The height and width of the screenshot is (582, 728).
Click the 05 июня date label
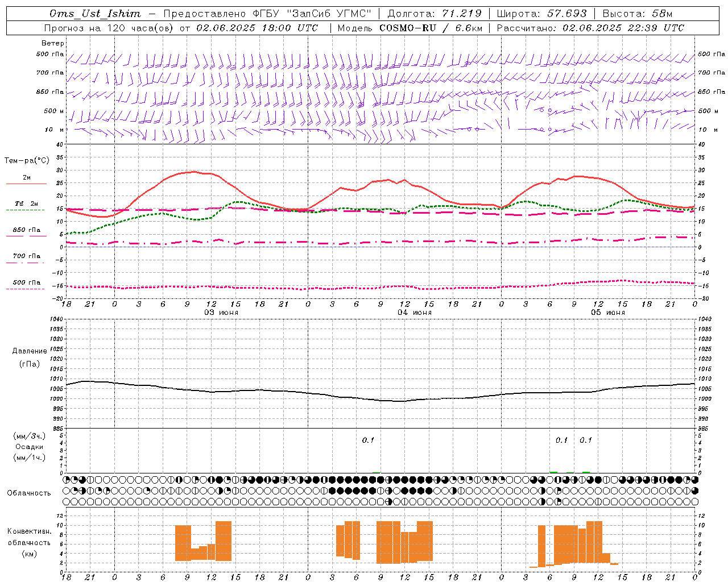coord(608,313)
